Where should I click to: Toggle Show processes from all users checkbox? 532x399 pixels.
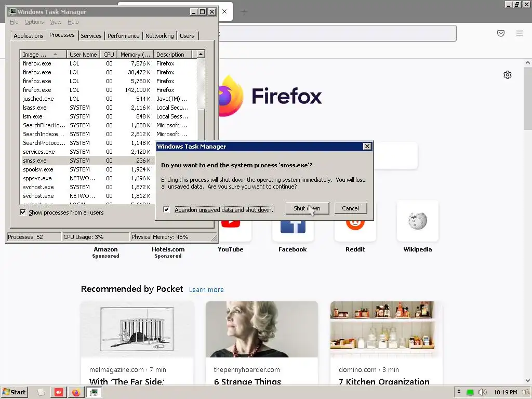23,212
